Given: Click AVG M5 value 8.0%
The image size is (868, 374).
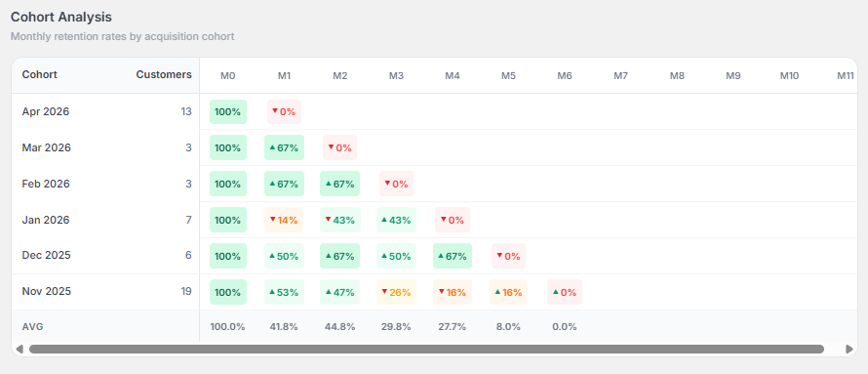Looking at the screenshot, I should [x=509, y=327].
